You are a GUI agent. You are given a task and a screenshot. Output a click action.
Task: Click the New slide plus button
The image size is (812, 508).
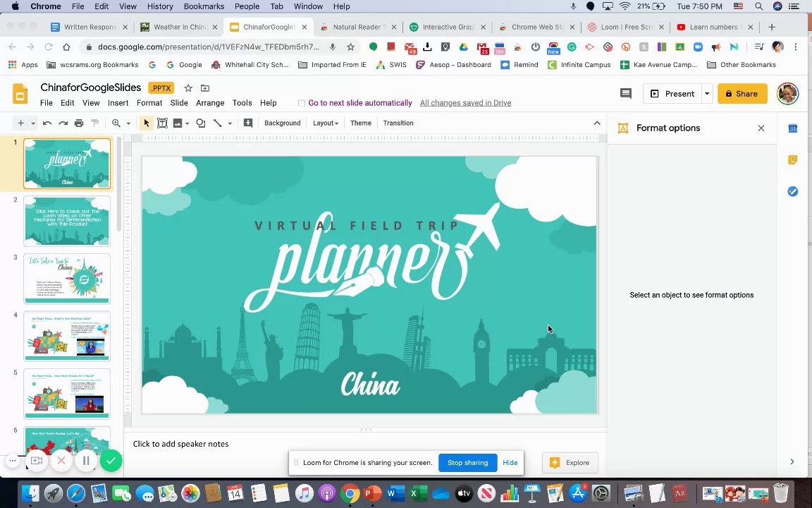[20, 123]
